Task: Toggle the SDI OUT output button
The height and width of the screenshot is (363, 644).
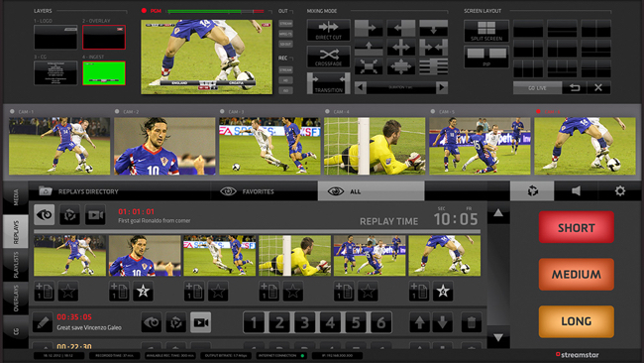Action: pos(286,44)
